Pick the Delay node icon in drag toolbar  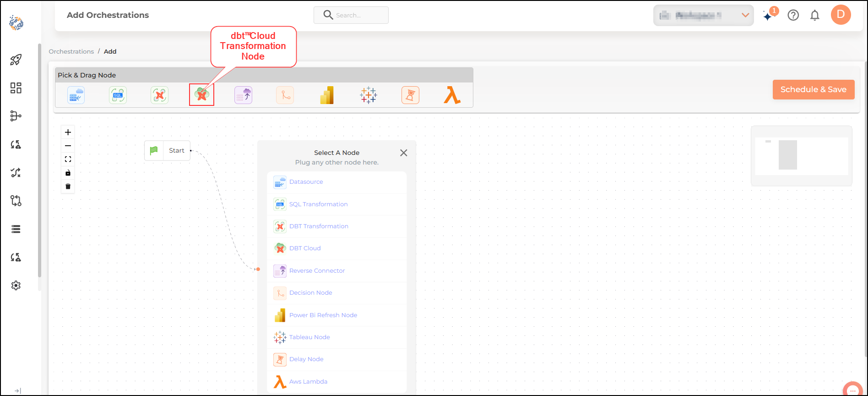pyautogui.click(x=410, y=95)
